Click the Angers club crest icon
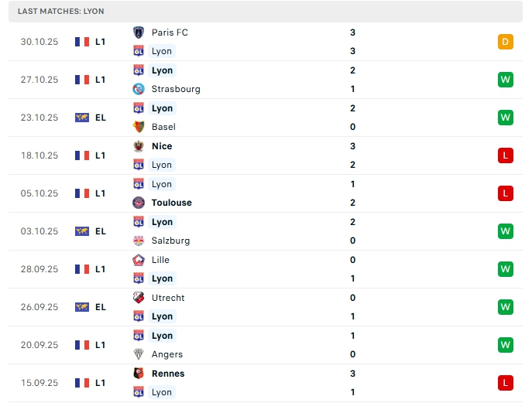The image size is (532, 403). click(x=139, y=354)
